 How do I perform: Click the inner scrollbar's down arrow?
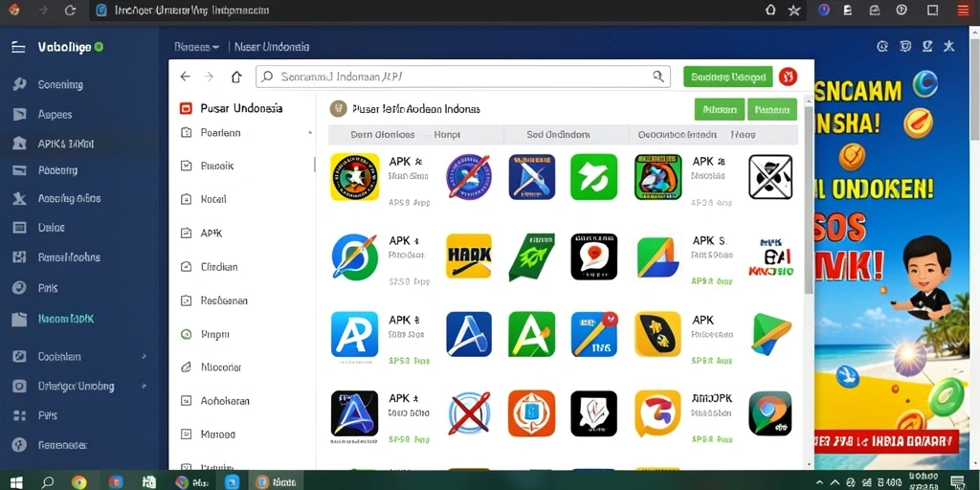pos(808,464)
